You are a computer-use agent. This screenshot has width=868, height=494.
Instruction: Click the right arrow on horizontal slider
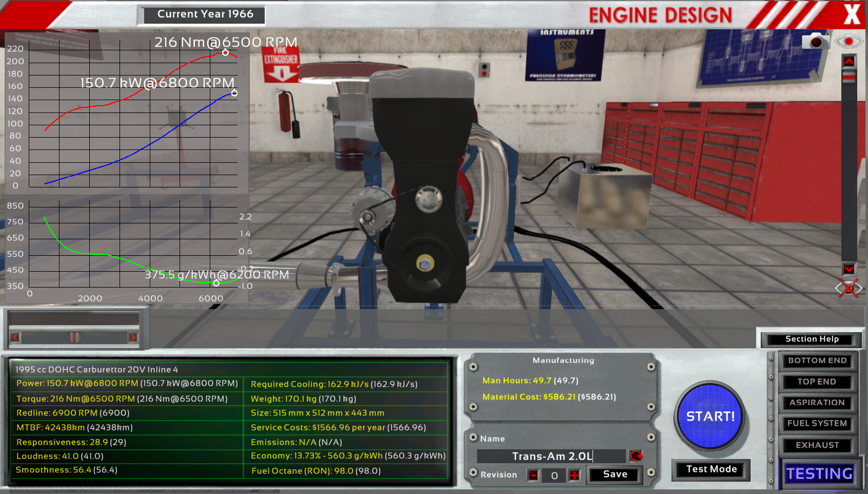[133, 337]
